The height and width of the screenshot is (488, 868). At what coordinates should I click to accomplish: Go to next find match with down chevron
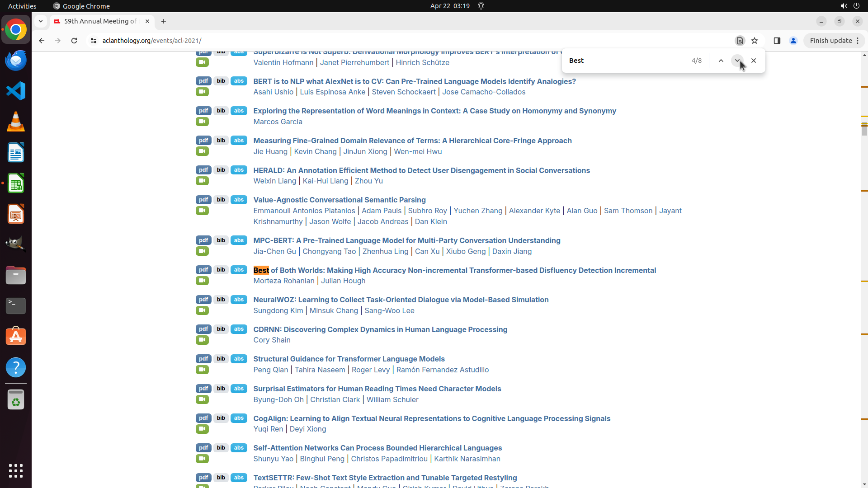pos(737,61)
